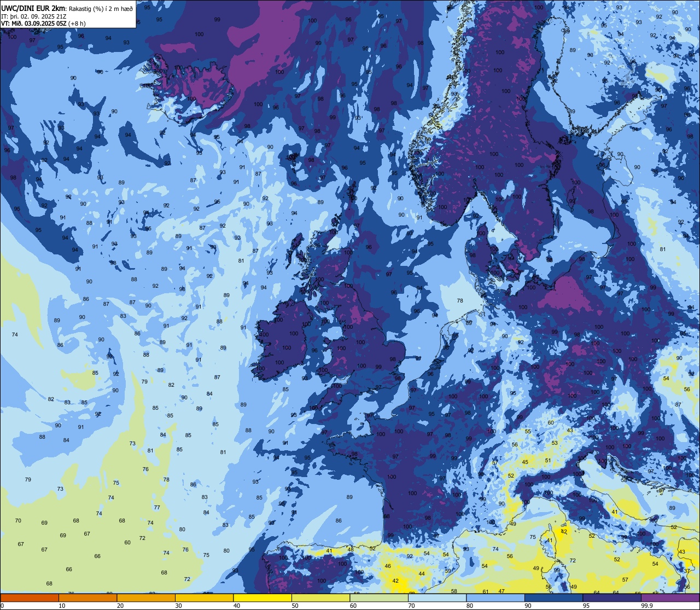Screen dimensions: 700x610
Task: Click the legend tick label '20'
Action: point(120,606)
